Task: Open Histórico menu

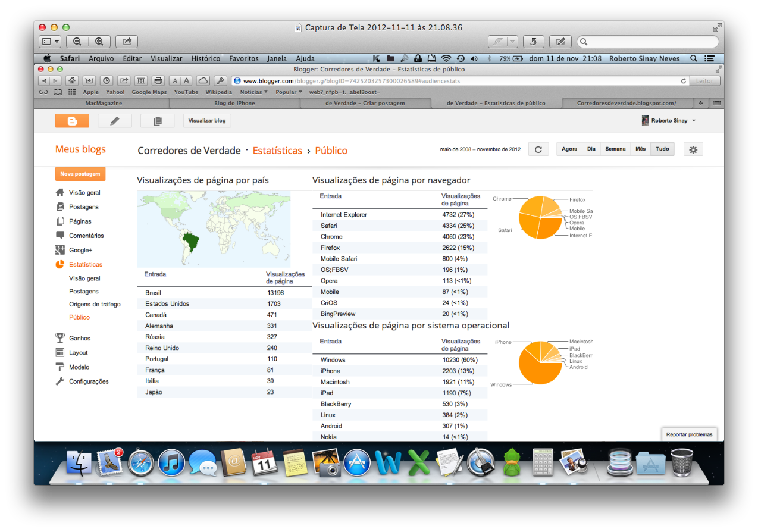Action: [x=206, y=58]
